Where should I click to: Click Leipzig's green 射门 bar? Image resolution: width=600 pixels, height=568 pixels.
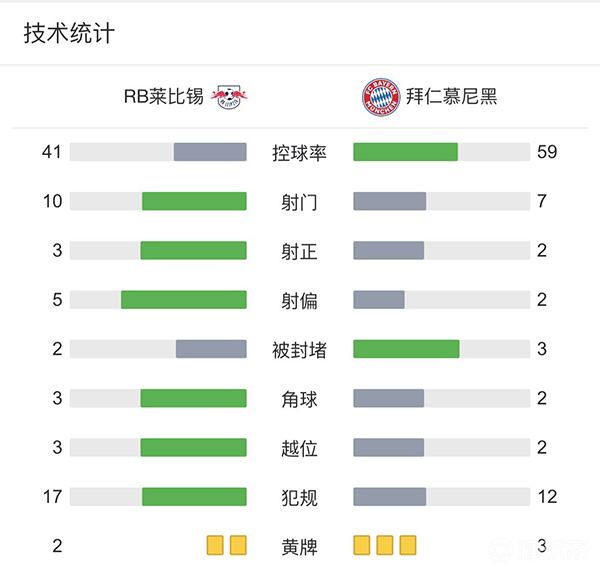tap(194, 201)
